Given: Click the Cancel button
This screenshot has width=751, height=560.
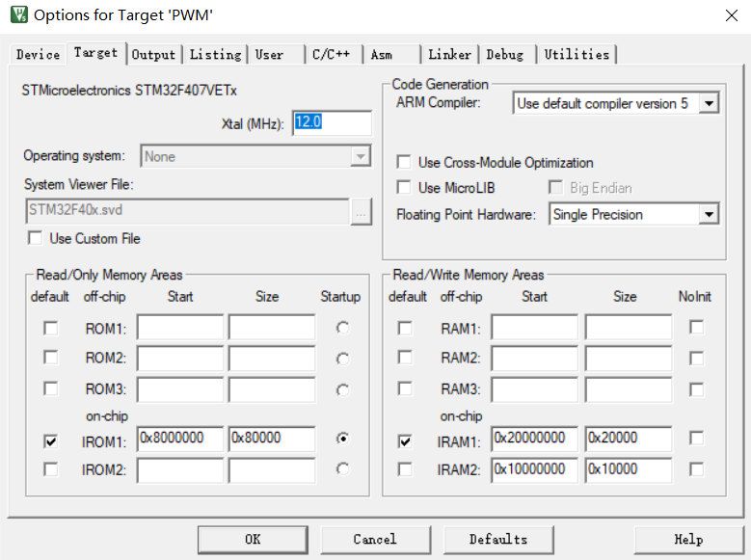Looking at the screenshot, I should click(376, 540).
